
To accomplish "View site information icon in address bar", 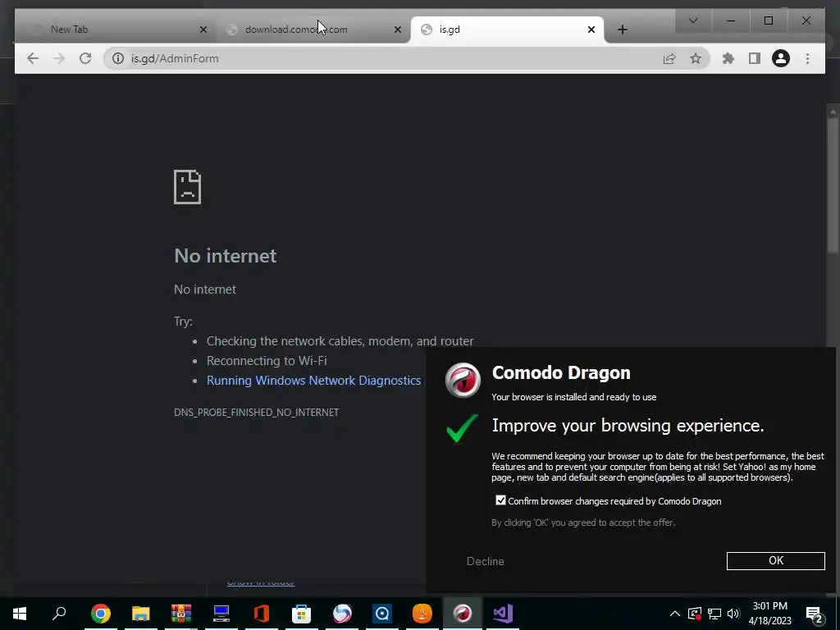I will [x=118, y=58].
